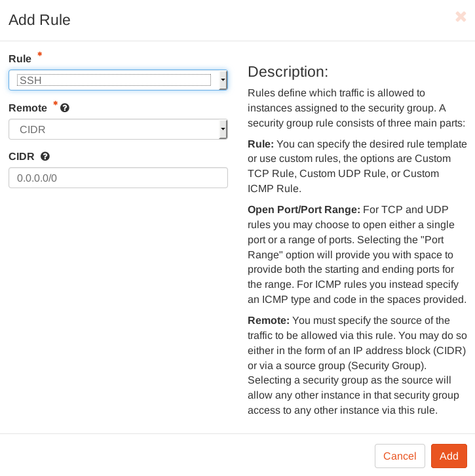The image size is (475, 476).
Task: Click the Add Rule dialog title
Action: 39,20
